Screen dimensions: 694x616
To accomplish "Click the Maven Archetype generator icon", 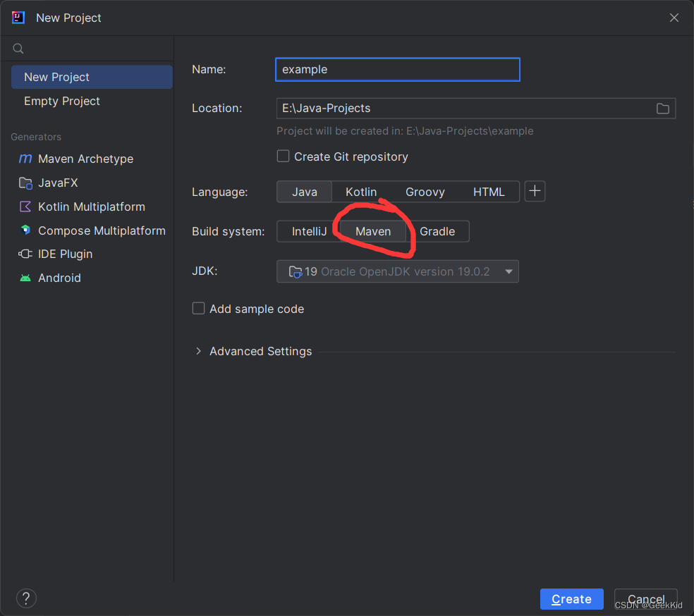I will tap(25, 159).
